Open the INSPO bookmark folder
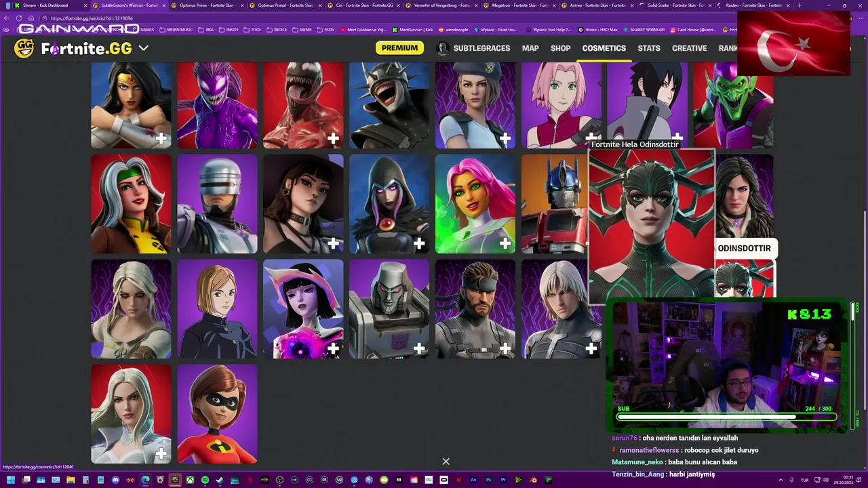 tap(228, 30)
